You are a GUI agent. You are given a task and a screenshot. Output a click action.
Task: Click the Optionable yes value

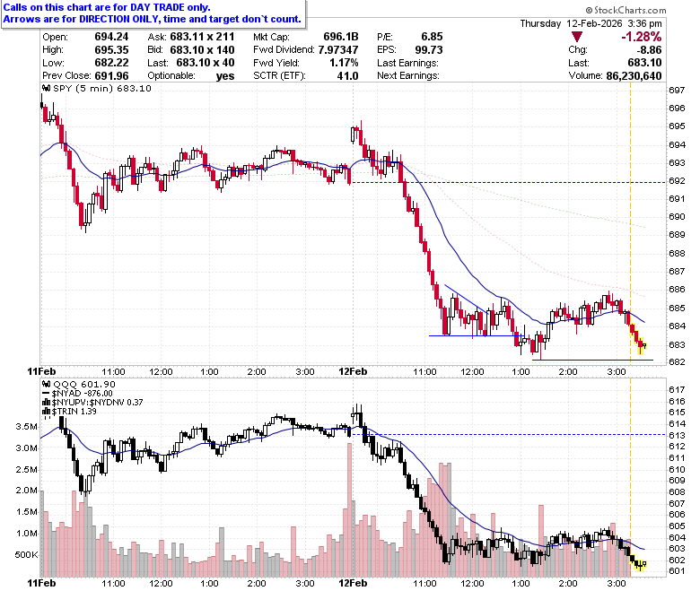click(225, 76)
